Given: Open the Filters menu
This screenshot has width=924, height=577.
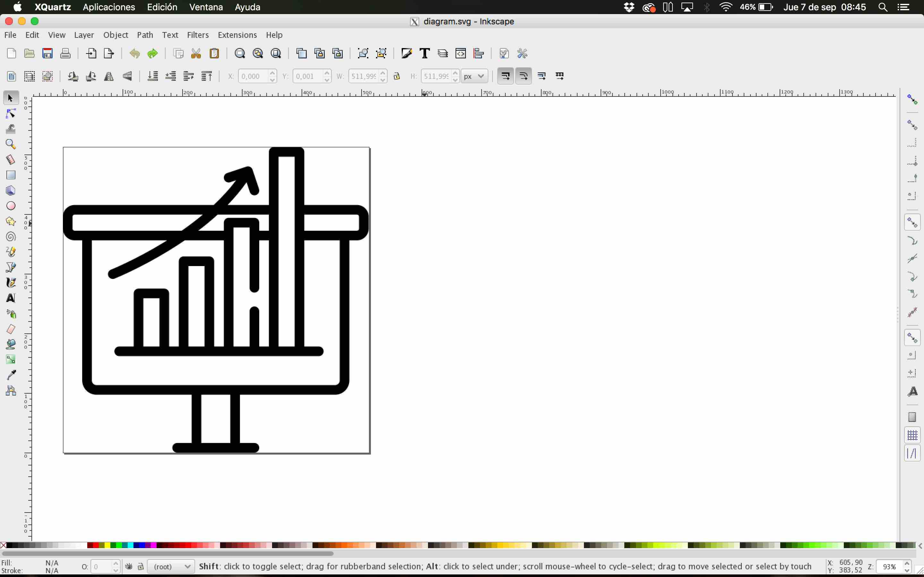Looking at the screenshot, I should click(x=198, y=35).
